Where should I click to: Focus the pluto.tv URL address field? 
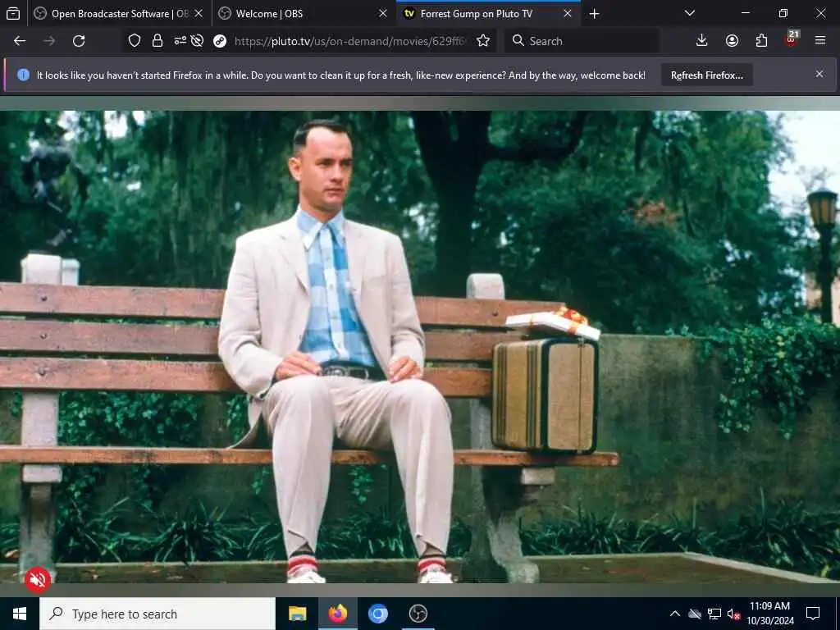click(351, 41)
